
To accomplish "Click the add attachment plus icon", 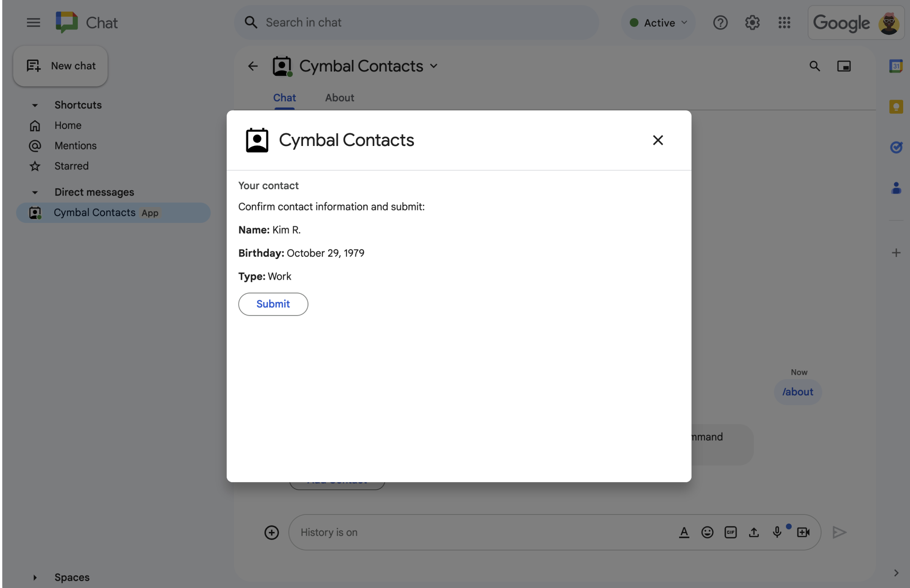I will point(272,532).
